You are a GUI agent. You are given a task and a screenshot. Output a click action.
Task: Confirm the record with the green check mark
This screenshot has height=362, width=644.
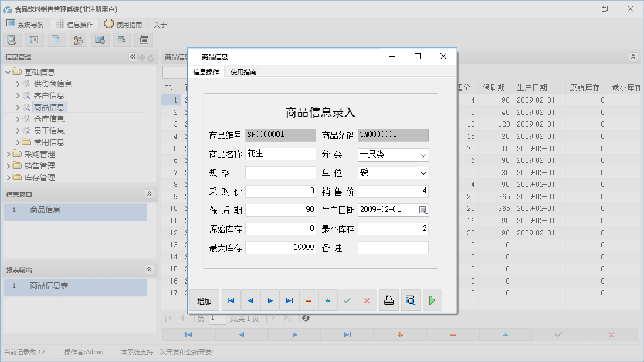(348, 300)
